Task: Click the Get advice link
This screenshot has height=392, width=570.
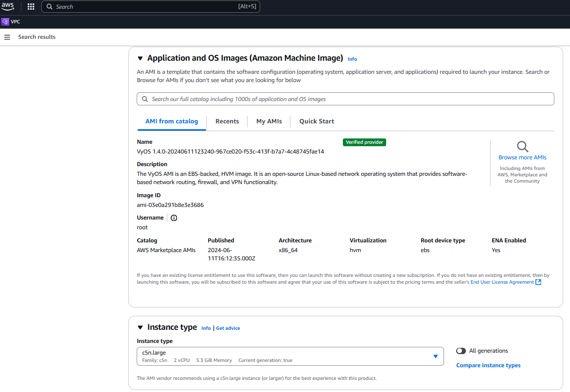Action: [x=228, y=328]
